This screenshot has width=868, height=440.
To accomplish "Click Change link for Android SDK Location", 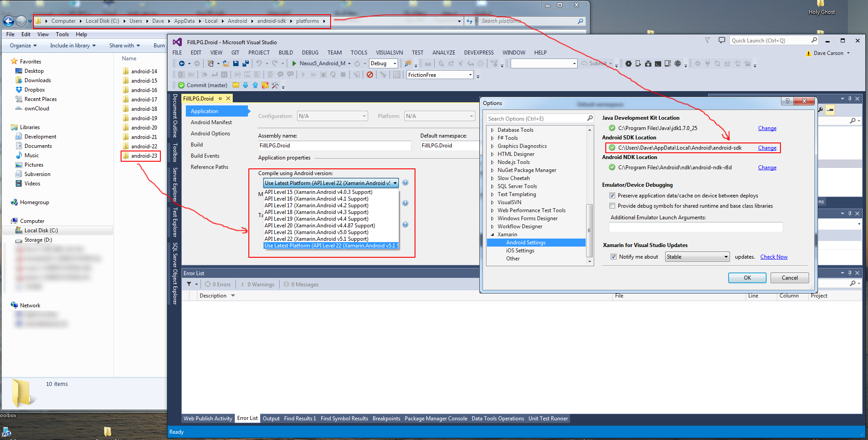I will click(x=767, y=148).
